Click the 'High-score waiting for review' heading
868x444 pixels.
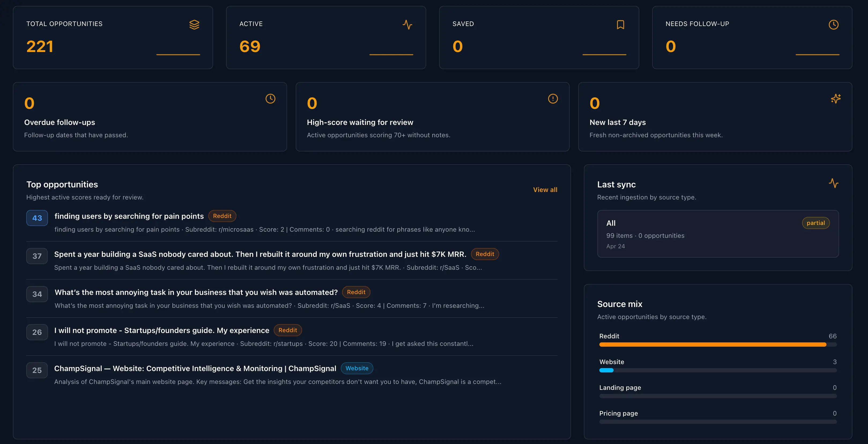360,122
